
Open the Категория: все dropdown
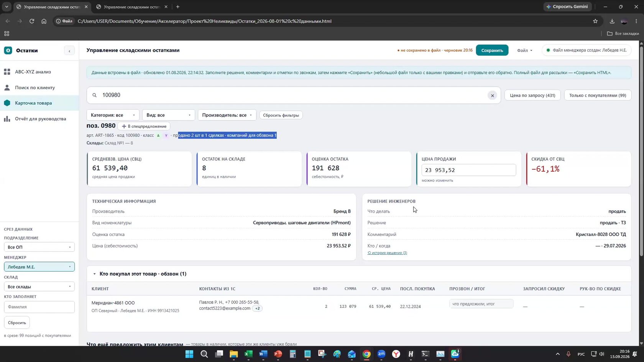click(113, 115)
